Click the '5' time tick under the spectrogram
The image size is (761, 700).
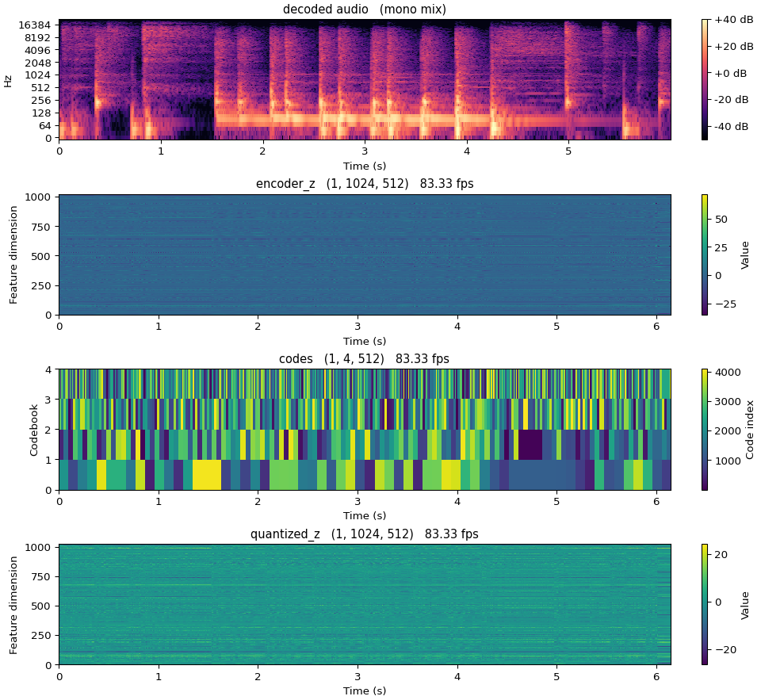[568, 151]
